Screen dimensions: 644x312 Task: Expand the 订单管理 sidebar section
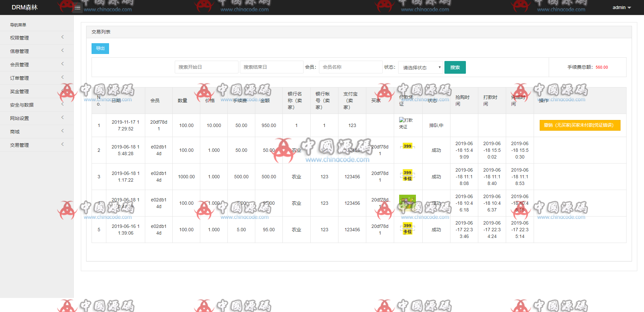37,78
